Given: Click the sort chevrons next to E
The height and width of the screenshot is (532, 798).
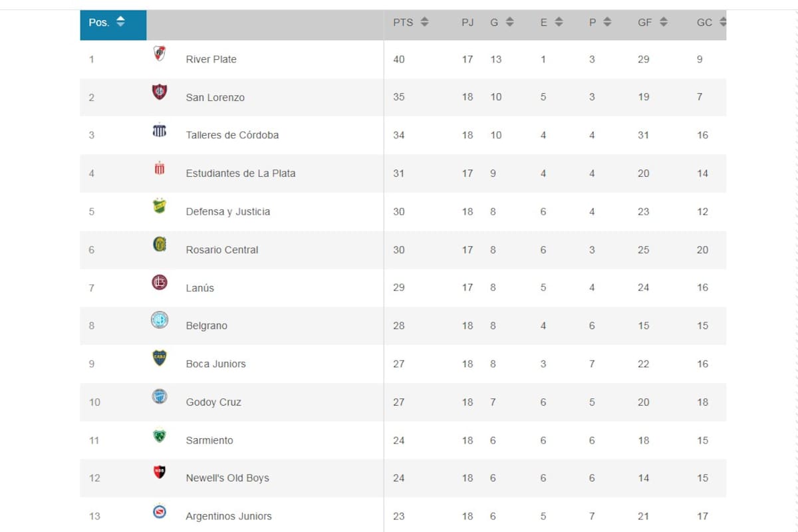Looking at the screenshot, I should point(558,21).
